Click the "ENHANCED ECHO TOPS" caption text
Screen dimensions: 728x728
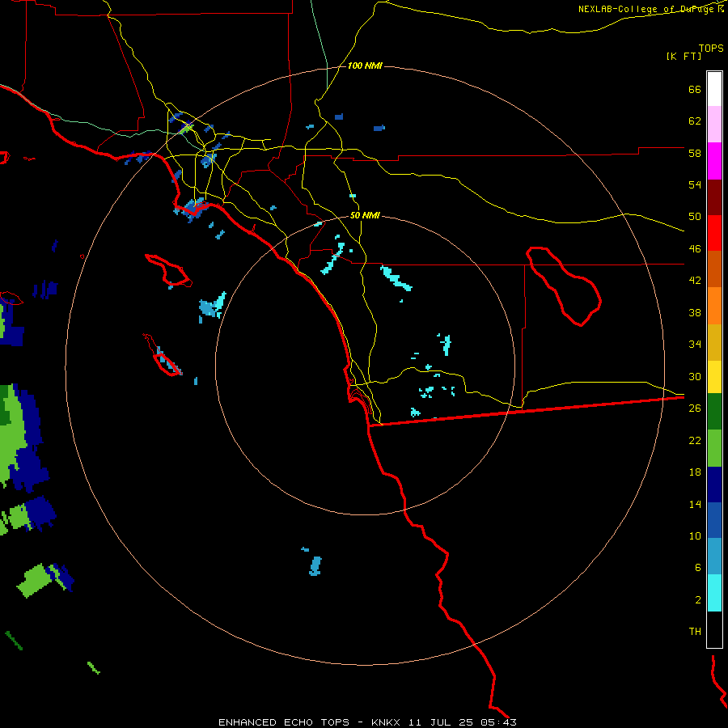point(284,722)
